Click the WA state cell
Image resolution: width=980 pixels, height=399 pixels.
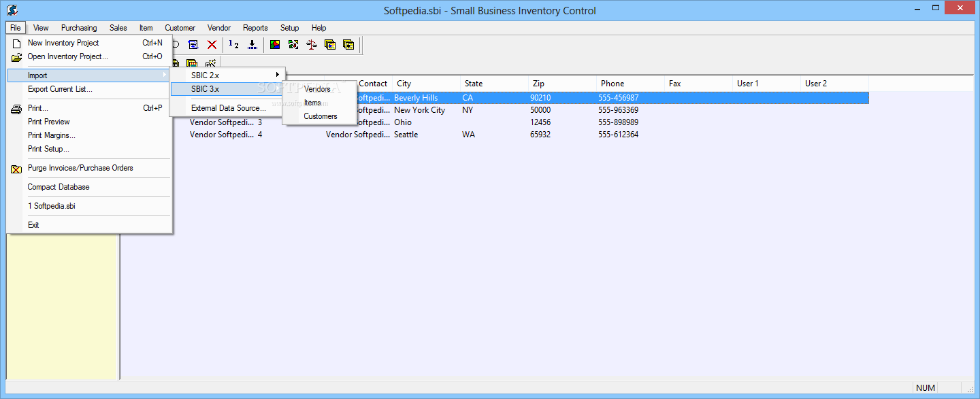(x=468, y=135)
